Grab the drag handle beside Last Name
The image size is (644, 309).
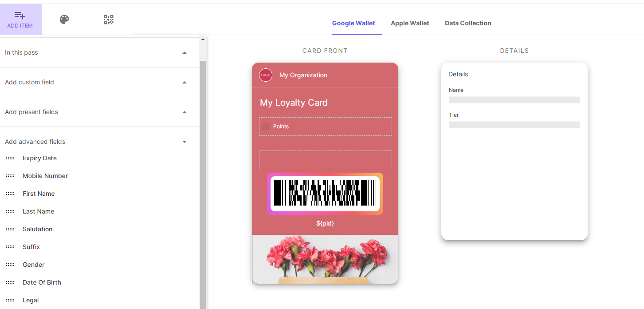(10, 211)
